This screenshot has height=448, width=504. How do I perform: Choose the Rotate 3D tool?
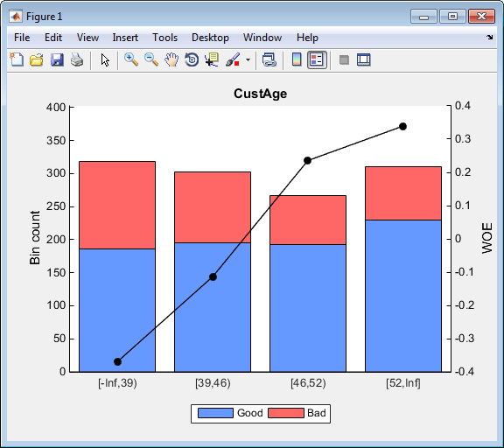tap(192, 59)
